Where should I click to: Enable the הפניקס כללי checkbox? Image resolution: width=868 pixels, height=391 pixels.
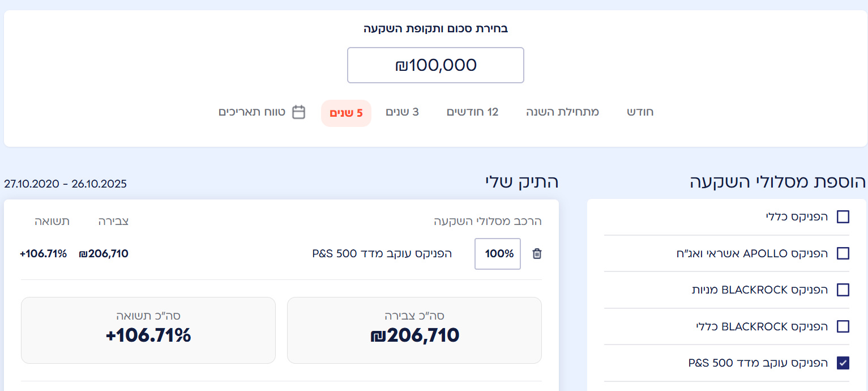point(843,216)
